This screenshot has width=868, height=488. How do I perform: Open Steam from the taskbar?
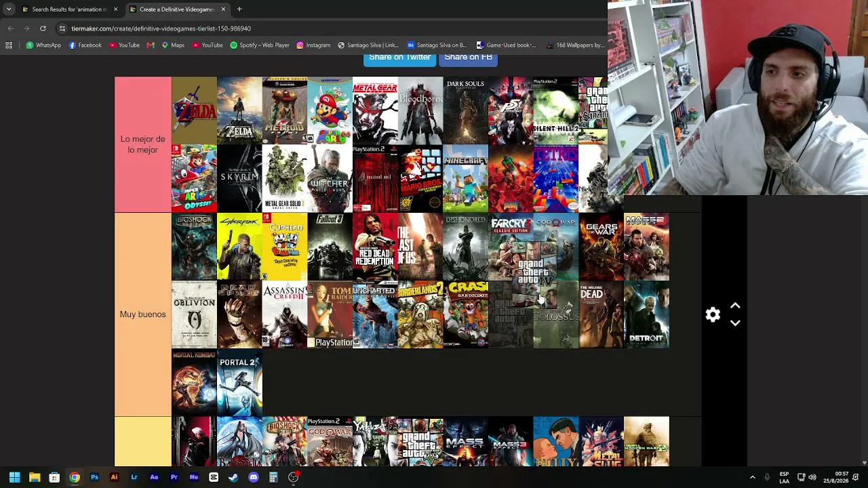[x=233, y=477]
